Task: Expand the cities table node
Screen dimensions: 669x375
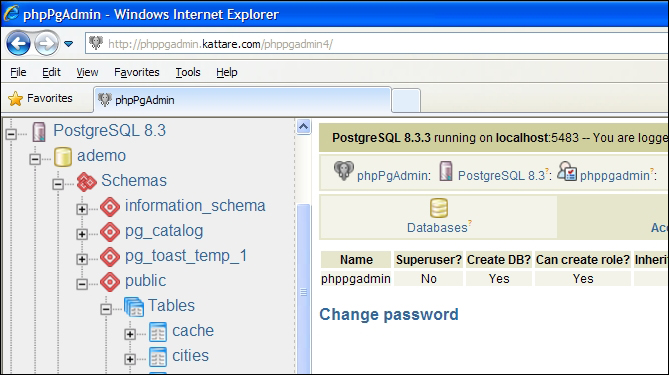Action: tap(130, 359)
